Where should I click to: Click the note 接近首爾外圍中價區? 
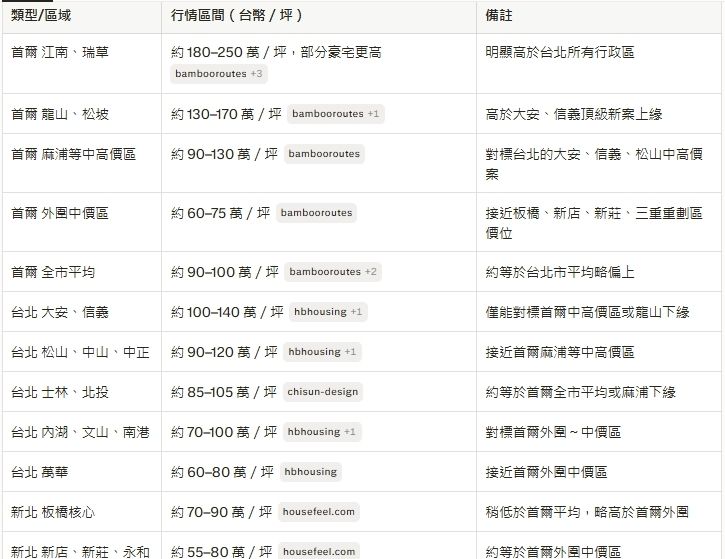pyautogui.click(x=546, y=472)
